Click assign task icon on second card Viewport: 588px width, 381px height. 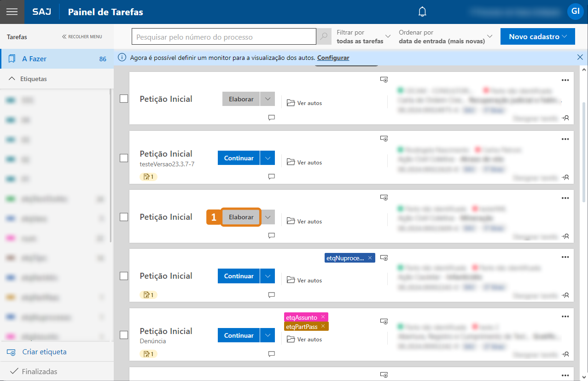[x=566, y=177]
